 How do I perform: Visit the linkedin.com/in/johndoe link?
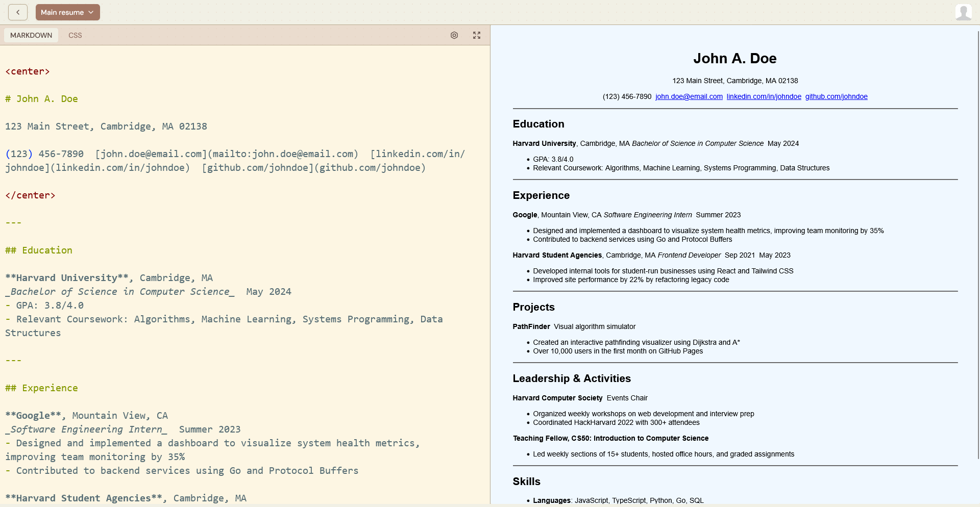pyautogui.click(x=764, y=96)
